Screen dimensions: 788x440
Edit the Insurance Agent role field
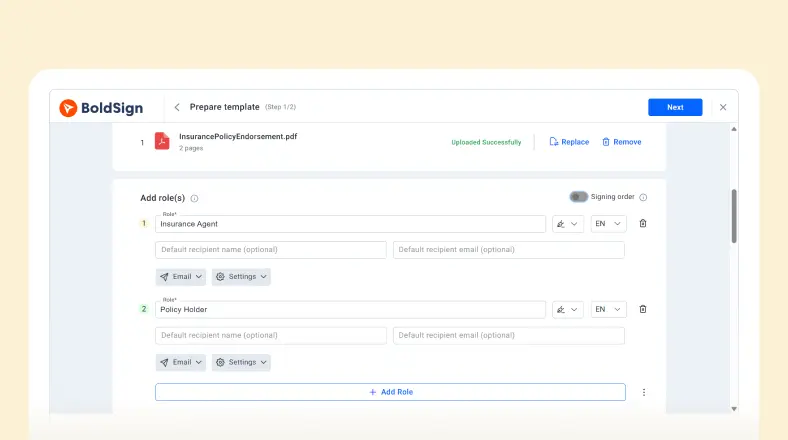pyautogui.click(x=350, y=224)
